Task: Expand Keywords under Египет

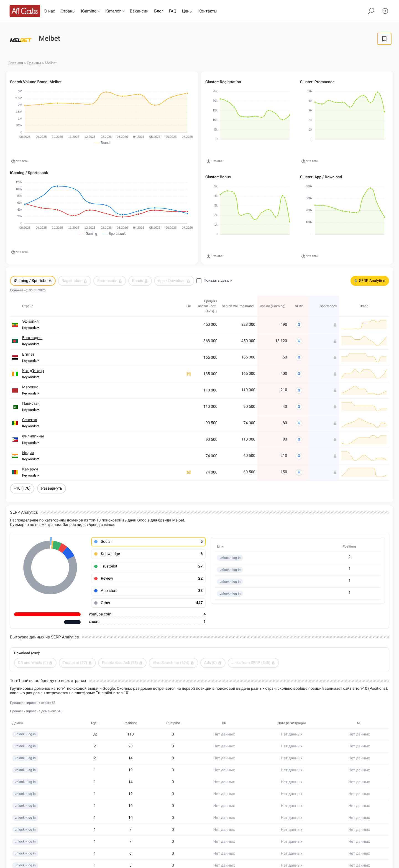Action: tap(31, 361)
